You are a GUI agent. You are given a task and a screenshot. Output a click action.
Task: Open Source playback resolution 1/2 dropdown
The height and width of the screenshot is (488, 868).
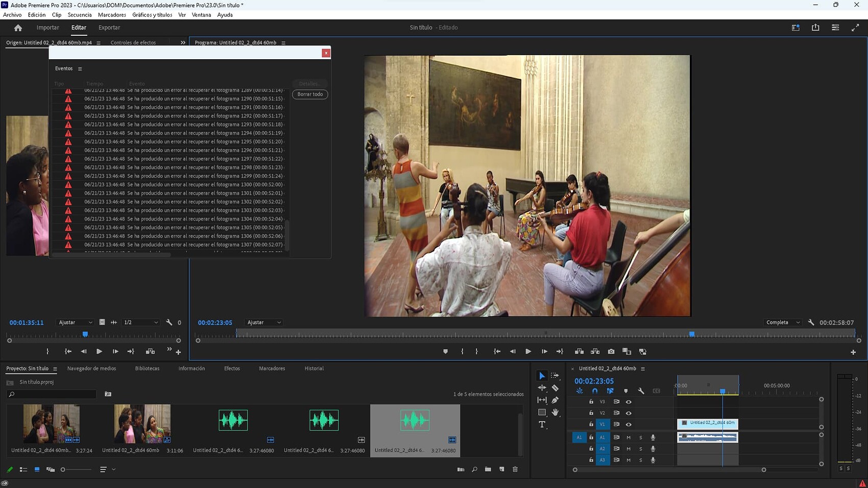(141, 323)
